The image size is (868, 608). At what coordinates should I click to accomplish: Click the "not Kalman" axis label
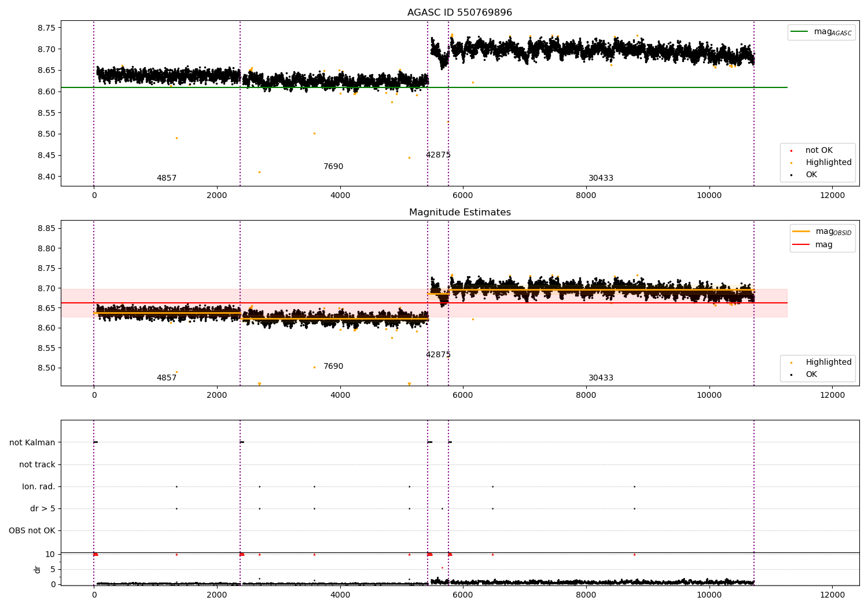(x=32, y=443)
